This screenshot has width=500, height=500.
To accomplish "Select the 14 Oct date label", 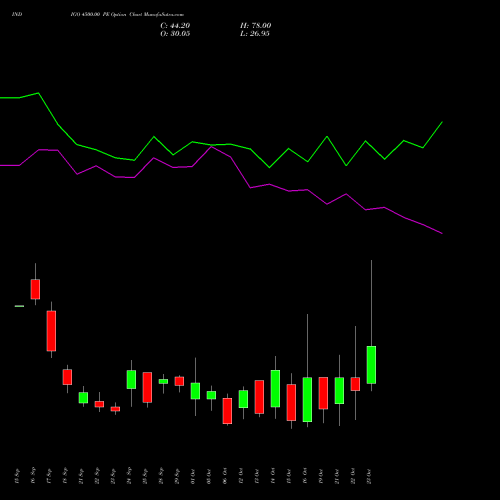I will (x=273, y=476).
